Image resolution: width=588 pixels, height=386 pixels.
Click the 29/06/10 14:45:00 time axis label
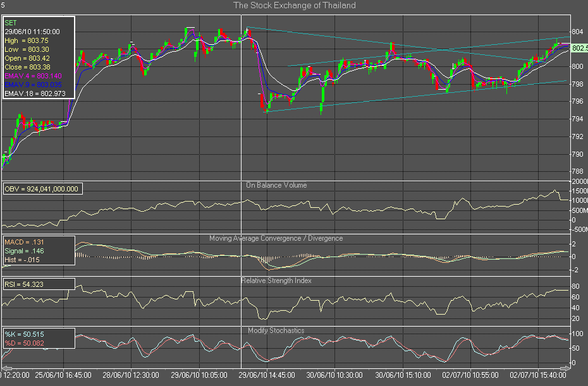click(x=267, y=375)
